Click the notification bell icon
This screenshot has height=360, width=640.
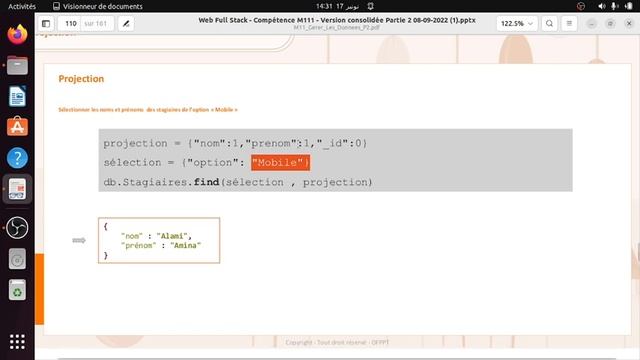coord(371,6)
